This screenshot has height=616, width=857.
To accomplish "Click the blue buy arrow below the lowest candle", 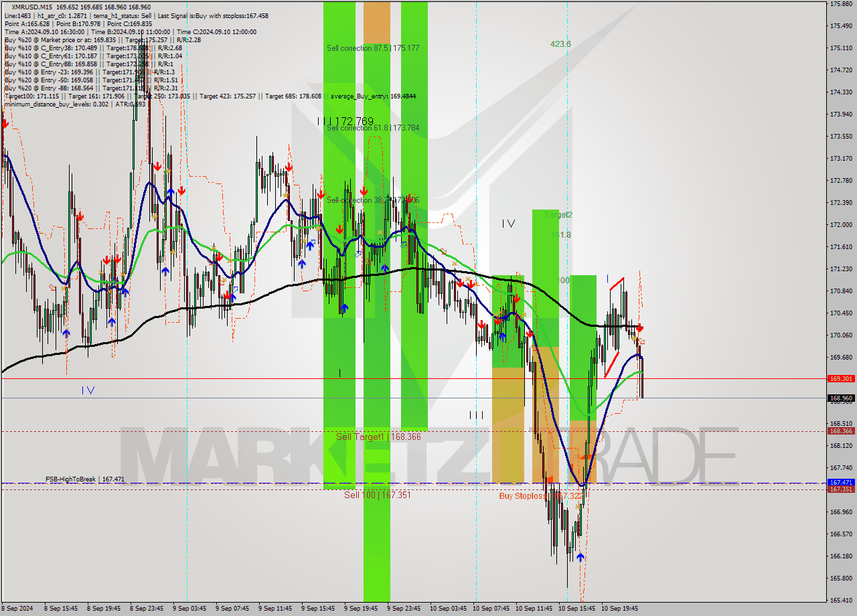I will click(580, 557).
